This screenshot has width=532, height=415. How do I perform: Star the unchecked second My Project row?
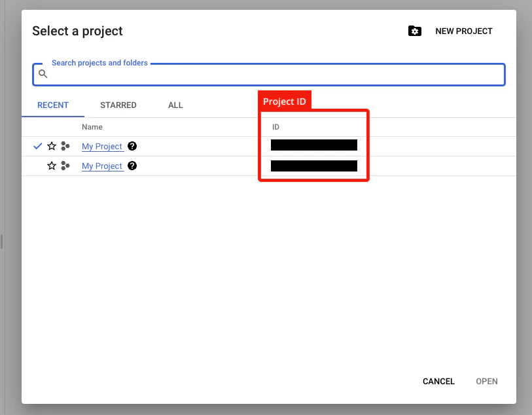[52, 166]
